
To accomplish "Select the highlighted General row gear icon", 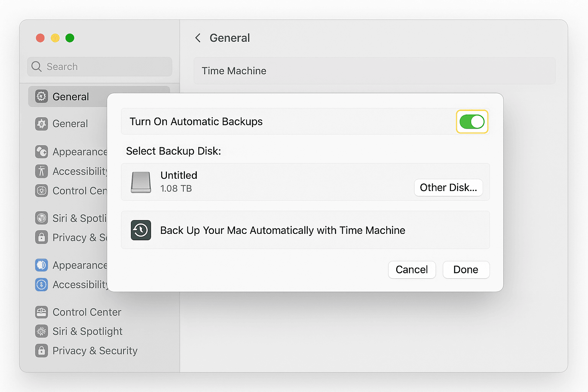I will (x=41, y=96).
